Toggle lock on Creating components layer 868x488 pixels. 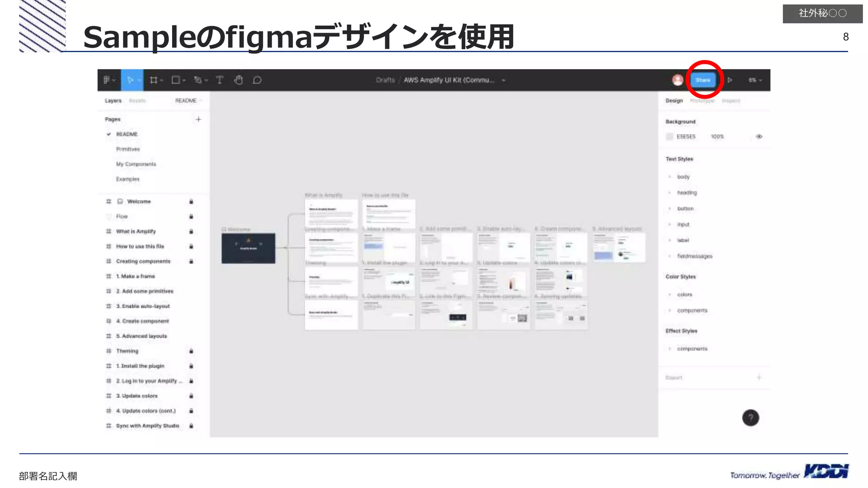tap(191, 261)
